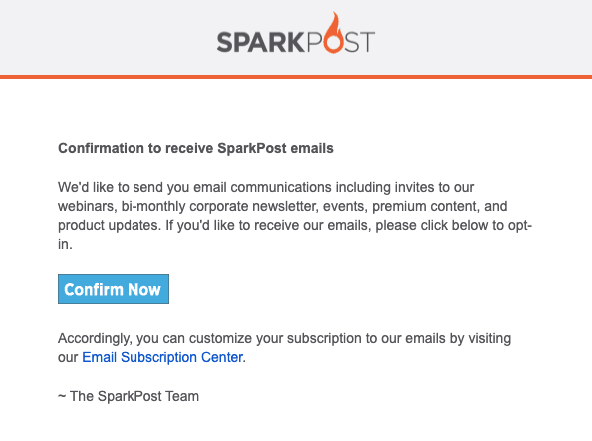Click the heading Confirmation to receive SparkPost emails
Image resolution: width=592 pixels, height=441 pixels.
[196, 148]
